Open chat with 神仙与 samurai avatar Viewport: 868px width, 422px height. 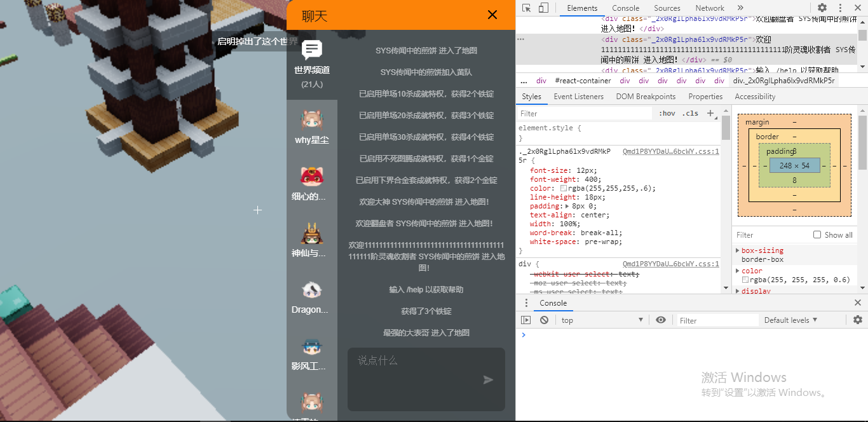tap(312, 233)
